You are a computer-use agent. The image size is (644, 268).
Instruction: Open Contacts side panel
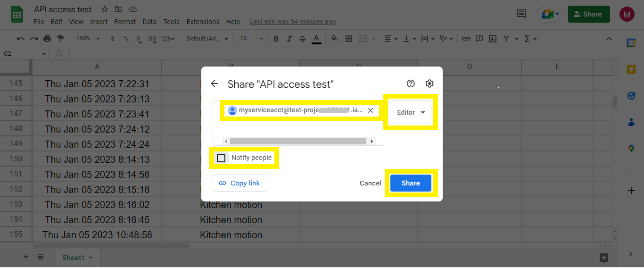pos(631,122)
